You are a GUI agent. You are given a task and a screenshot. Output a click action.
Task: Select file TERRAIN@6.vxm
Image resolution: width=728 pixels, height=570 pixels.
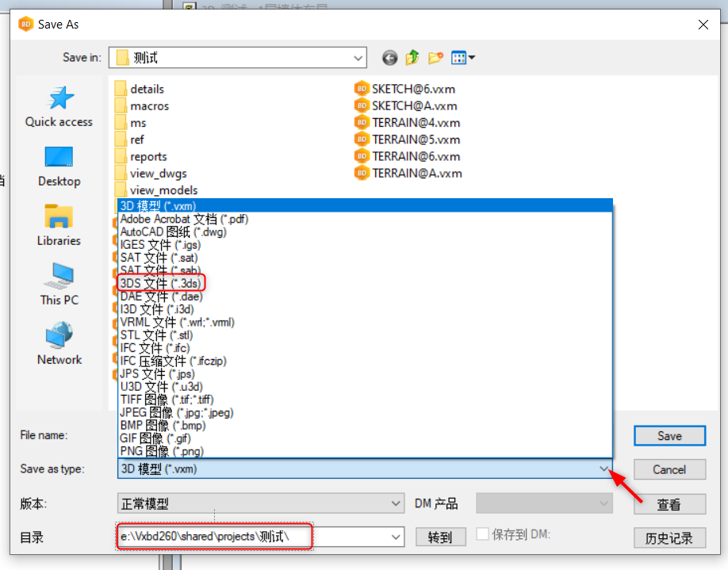[x=407, y=156]
